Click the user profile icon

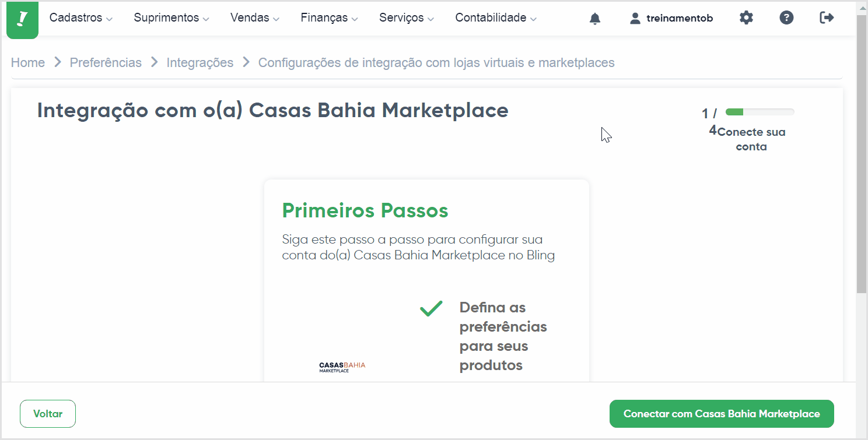635,19
